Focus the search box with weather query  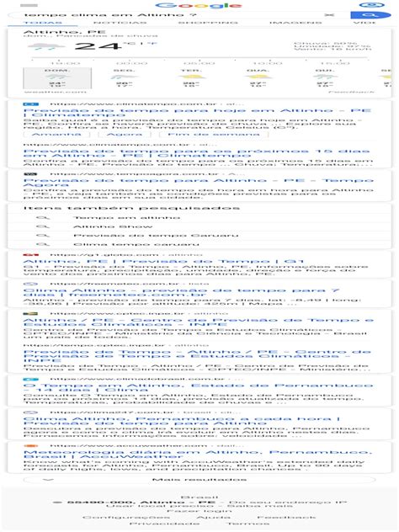coord(170,15)
